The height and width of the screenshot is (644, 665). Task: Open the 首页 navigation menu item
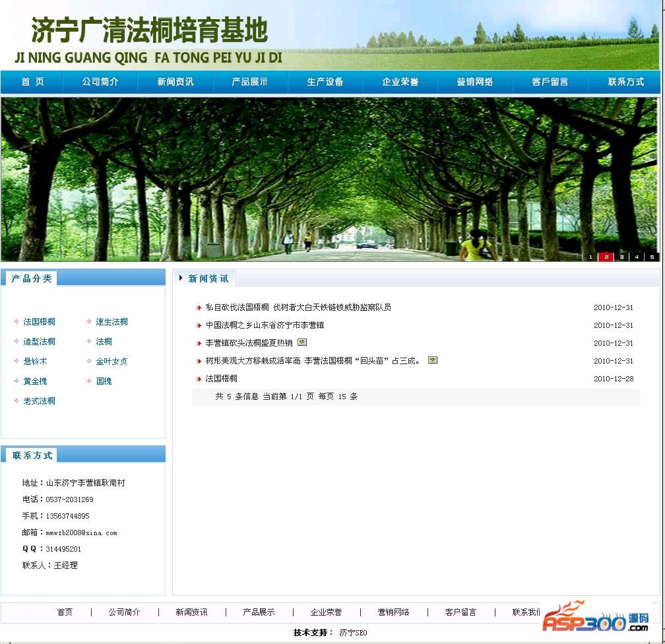click(33, 82)
